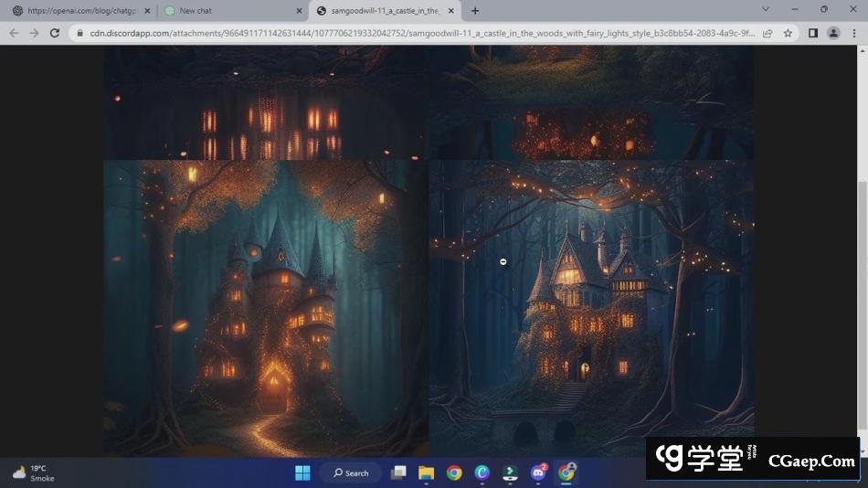Click the browser back arrow
Image resolution: width=868 pixels, height=488 pixels.
(x=13, y=33)
